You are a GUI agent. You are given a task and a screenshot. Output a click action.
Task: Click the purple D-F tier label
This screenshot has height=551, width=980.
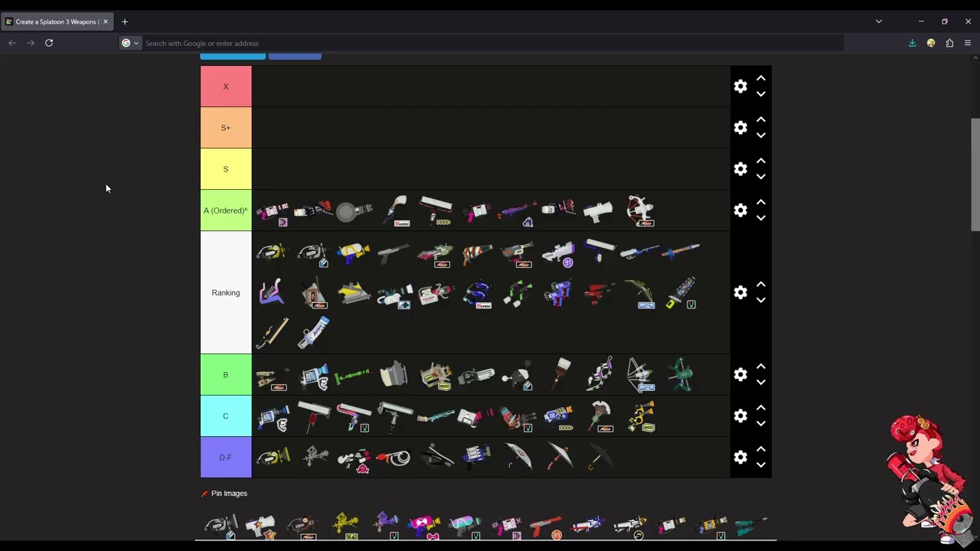point(226,458)
